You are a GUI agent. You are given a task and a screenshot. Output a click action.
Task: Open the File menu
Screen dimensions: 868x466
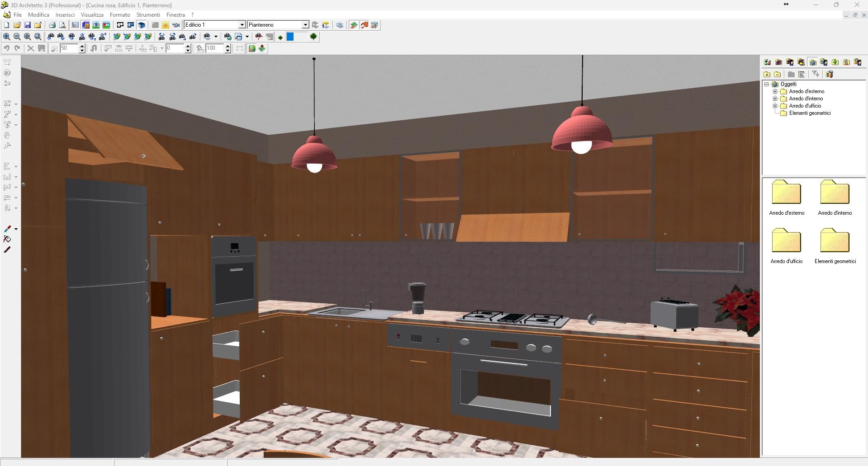pos(18,15)
